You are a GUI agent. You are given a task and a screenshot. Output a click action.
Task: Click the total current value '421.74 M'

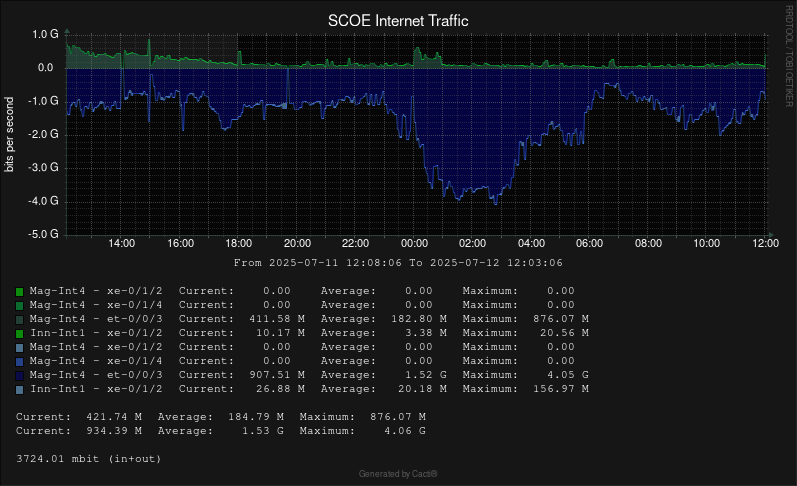point(114,417)
